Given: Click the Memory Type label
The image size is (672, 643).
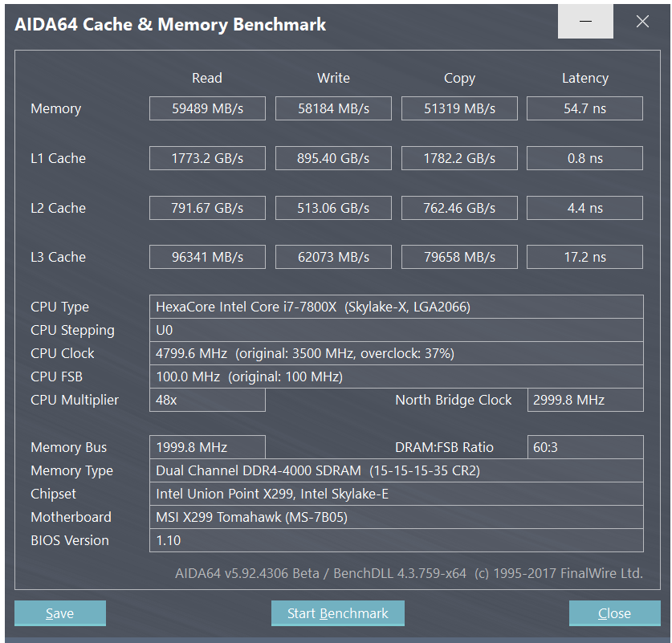Looking at the screenshot, I should pyautogui.click(x=72, y=470).
